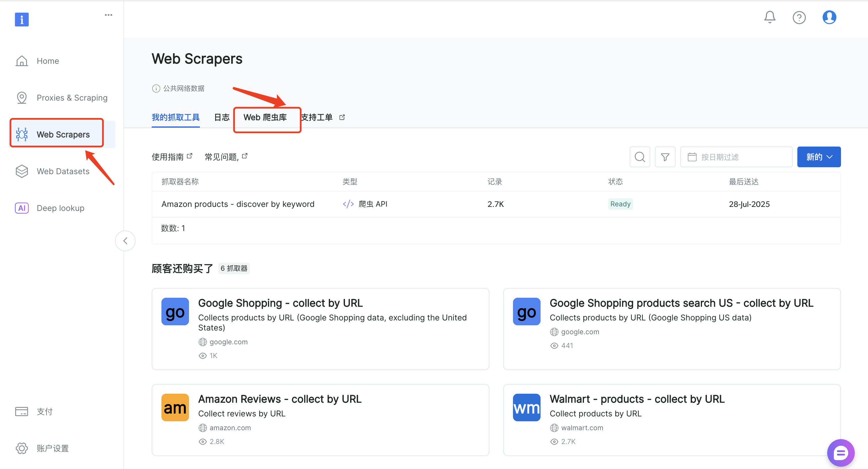This screenshot has width=868, height=469.
Task: Click external link icon next to 支持工单
Action: click(342, 117)
